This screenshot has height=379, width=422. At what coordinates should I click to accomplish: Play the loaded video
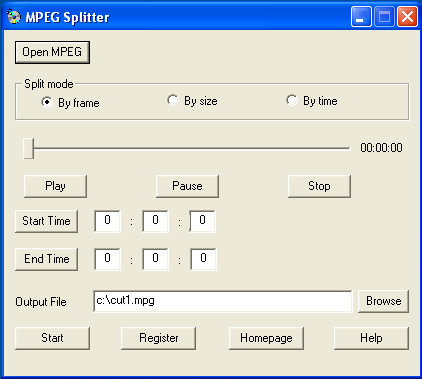55,186
